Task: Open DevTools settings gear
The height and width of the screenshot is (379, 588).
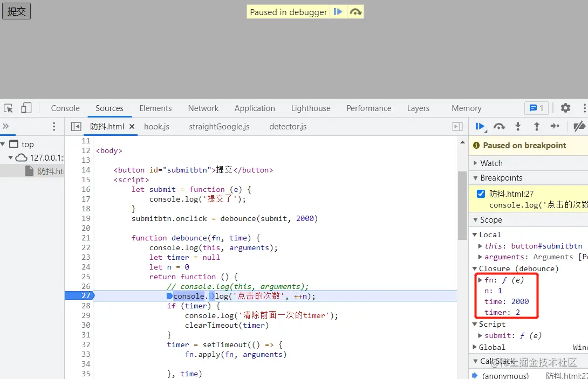Action: pyautogui.click(x=565, y=108)
